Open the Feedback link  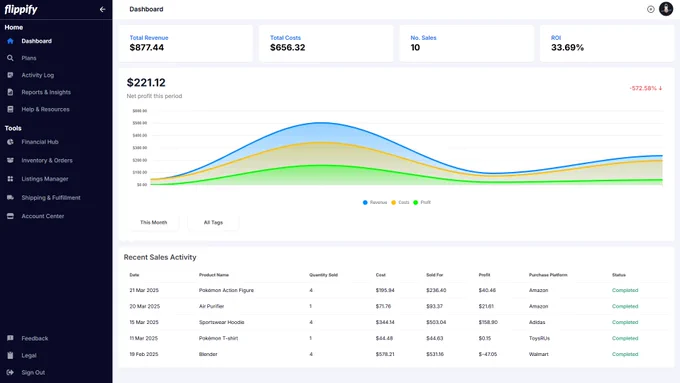[35, 338]
